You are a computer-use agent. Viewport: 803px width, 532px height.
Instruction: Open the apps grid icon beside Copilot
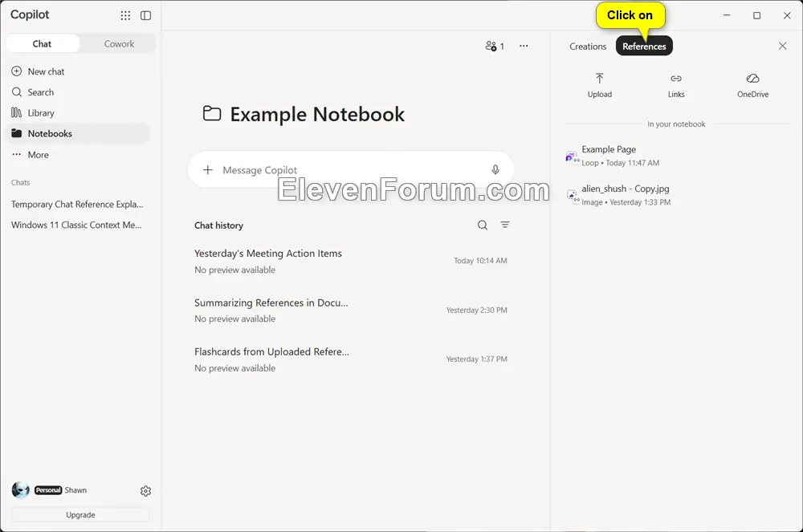125,15
